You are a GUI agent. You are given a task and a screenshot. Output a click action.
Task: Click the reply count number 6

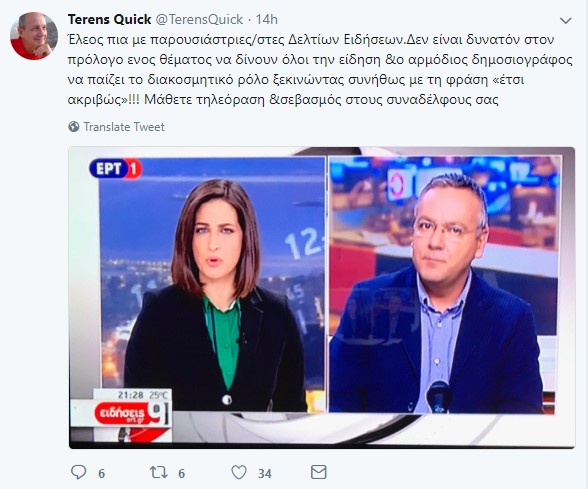tap(102, 474)
